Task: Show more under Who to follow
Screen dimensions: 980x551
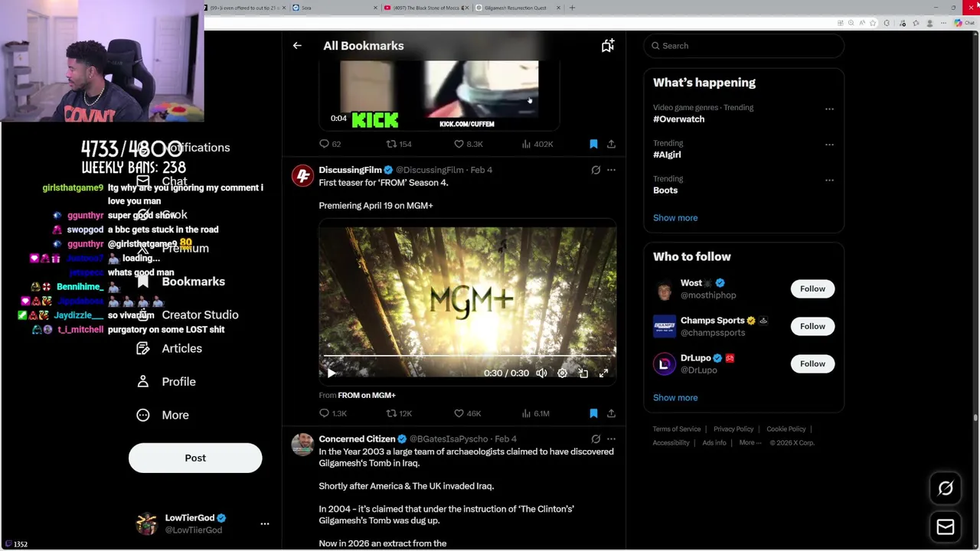Action: click(675, 398)
